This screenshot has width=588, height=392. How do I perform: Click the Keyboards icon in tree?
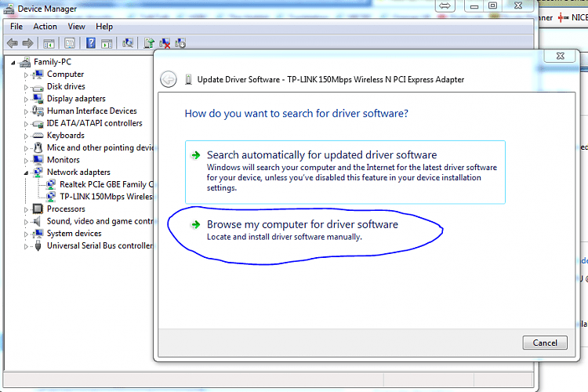pyautogui.click(x=38, y=136)
